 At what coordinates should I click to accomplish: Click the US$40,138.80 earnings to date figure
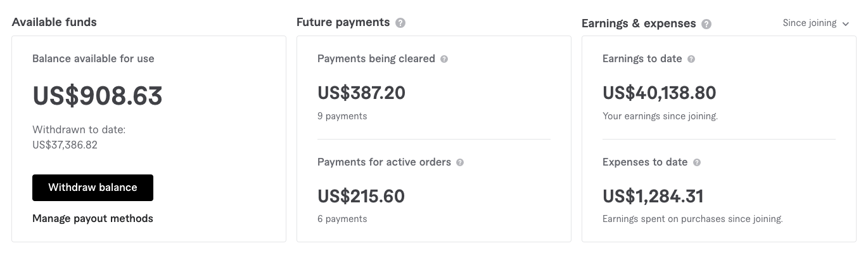tap(660, 93)
